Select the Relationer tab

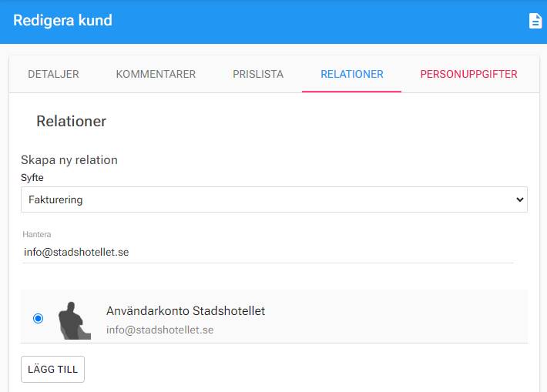[x=351, y=74]
